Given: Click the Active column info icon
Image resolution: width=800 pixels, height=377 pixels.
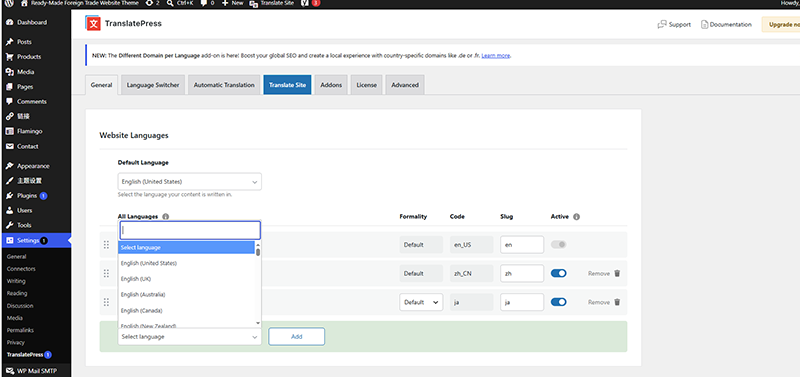Looking at the screenshot, I should pos(577,216).
